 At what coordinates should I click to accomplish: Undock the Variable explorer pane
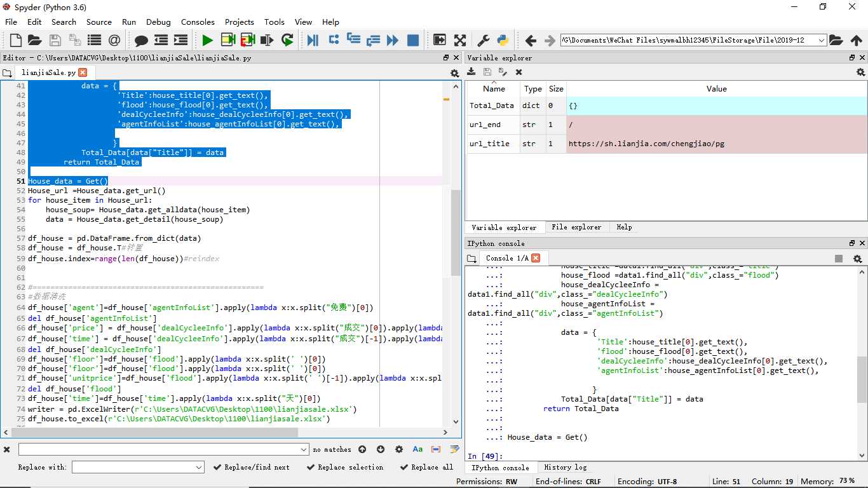pos(852,58)
